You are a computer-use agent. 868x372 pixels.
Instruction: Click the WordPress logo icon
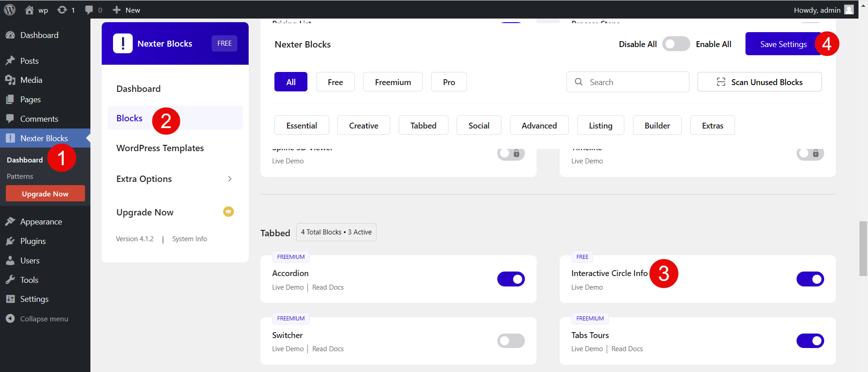tap(9, 10)
